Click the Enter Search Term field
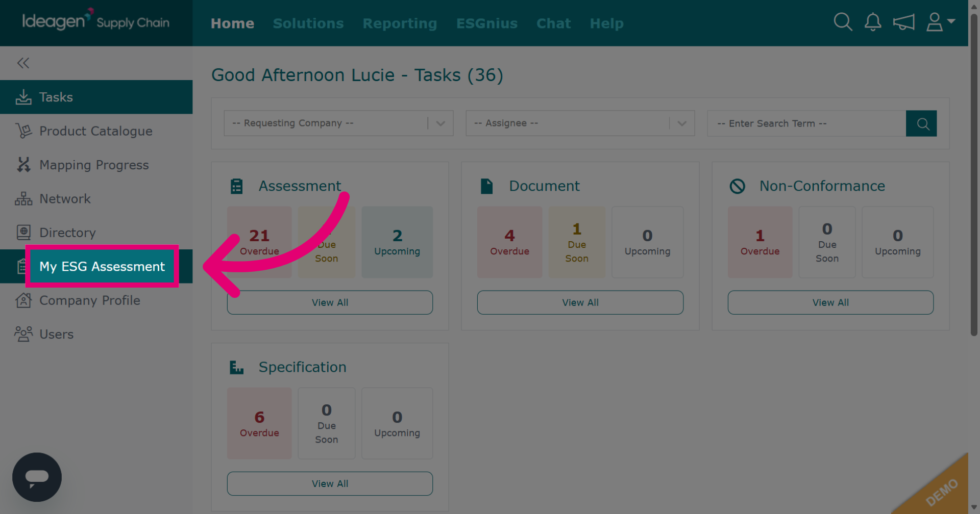The image size is (980, 514). 806,123
